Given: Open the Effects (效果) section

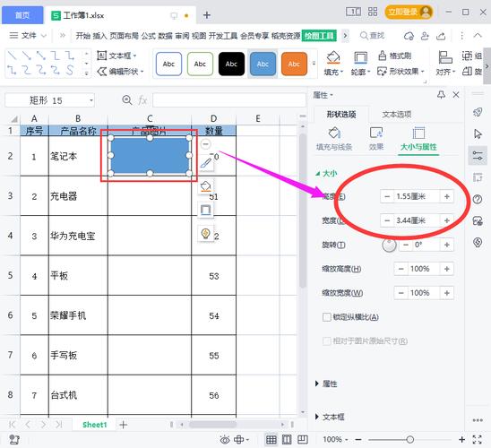Looking at the screenshot, I should point(376,139).
